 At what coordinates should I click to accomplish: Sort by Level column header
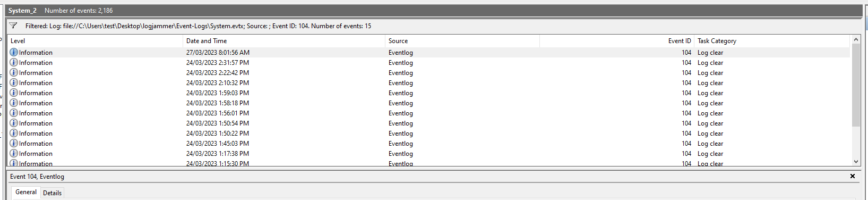click(95, 41)
